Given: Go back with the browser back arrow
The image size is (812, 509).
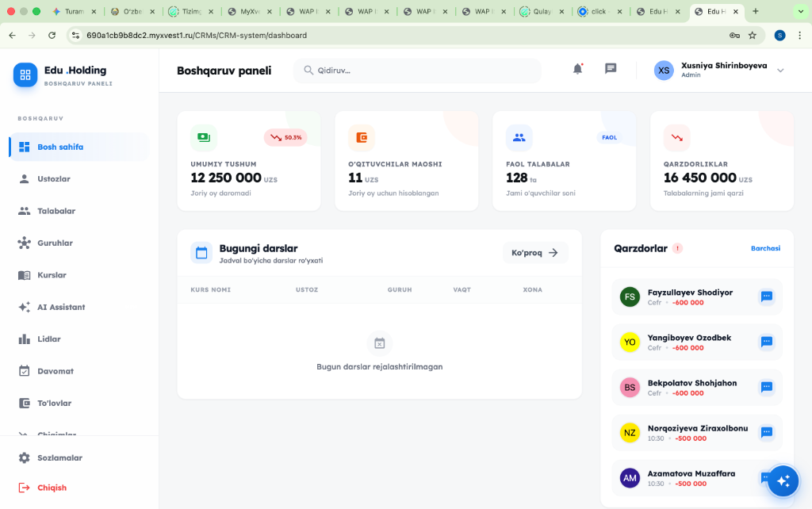Looking at the screenshot, I should click(x=13, y=35).
